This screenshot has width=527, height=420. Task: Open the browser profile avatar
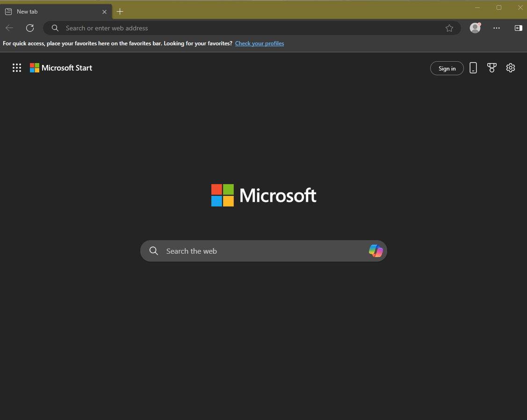pyautogui.click(x=475, y=28)
